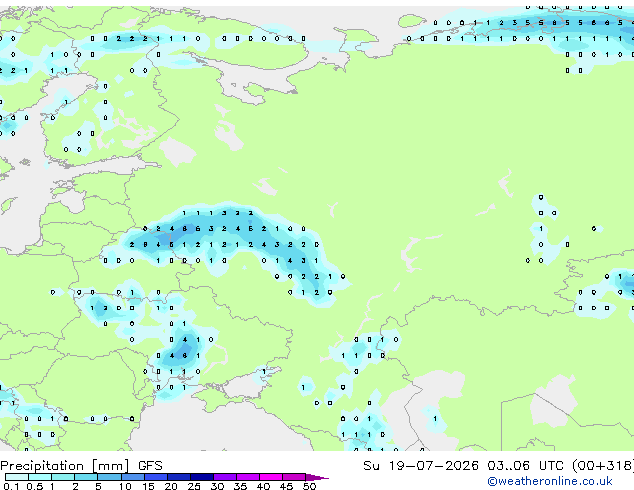Click the '15' legend scale label

148,486
